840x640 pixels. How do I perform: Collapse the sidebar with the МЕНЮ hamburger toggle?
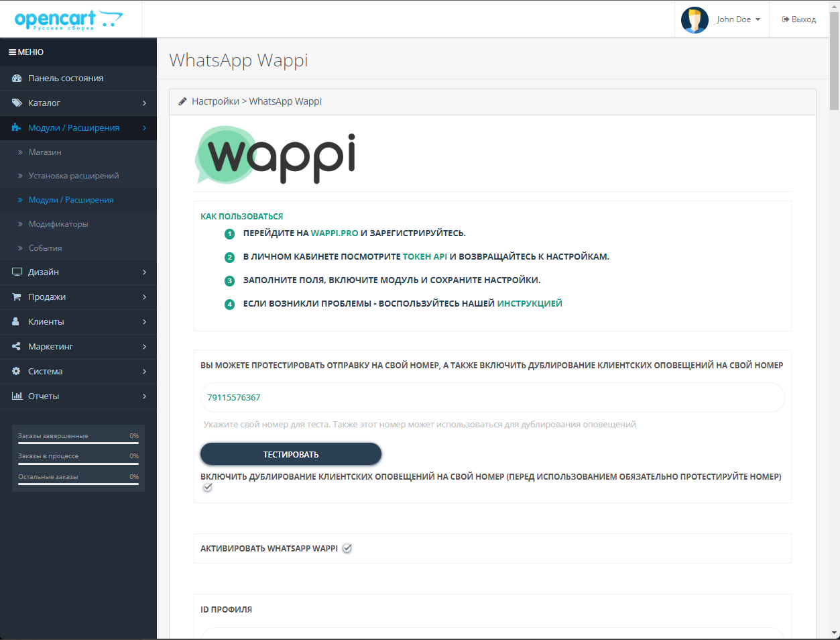26,52
